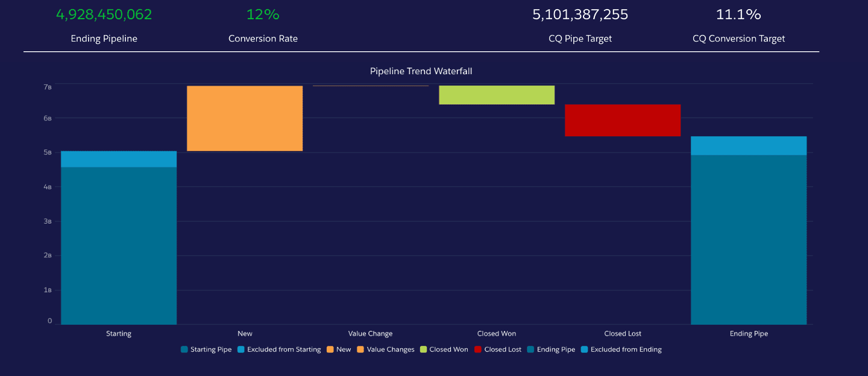Click the 11.1% CQ Conversion Target metric

(738, 15)
